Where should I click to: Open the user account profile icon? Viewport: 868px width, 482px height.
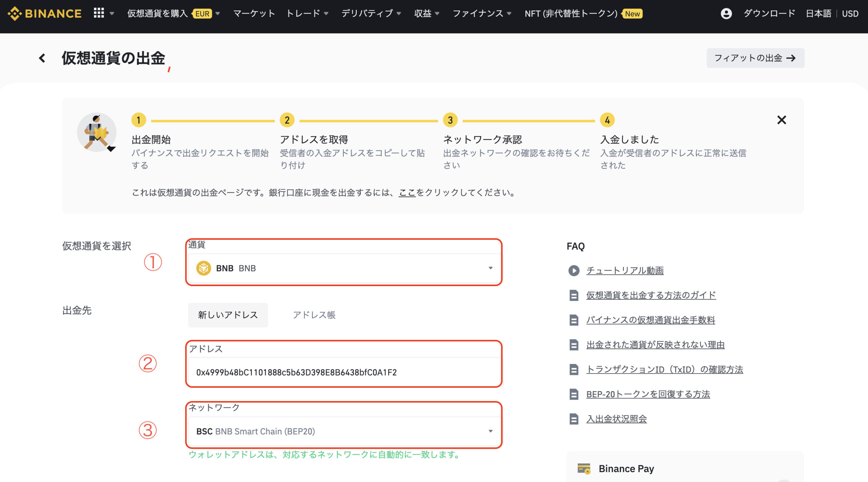726,14
